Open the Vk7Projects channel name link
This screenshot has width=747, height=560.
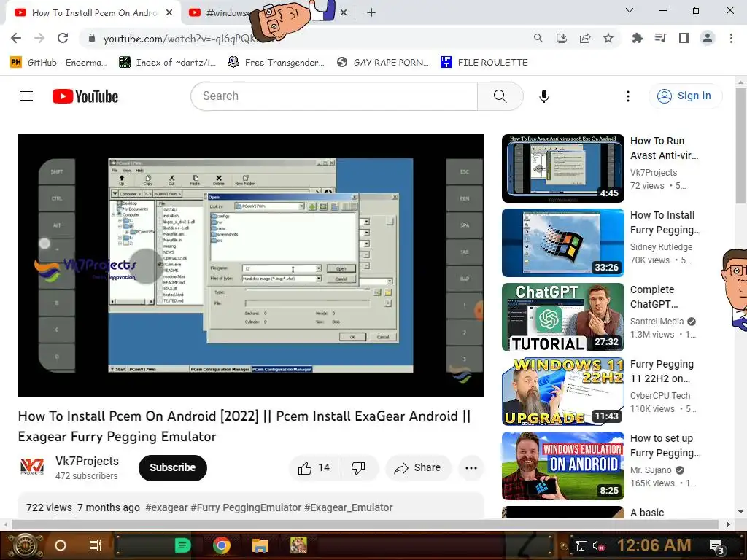pyautogui.click(x=88, y=462)
